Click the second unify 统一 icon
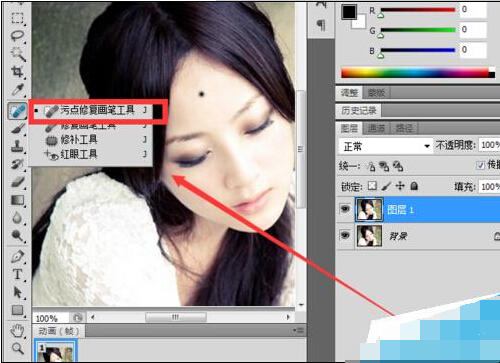This screenshot has height=363, width=500. (x=384, y=166)
